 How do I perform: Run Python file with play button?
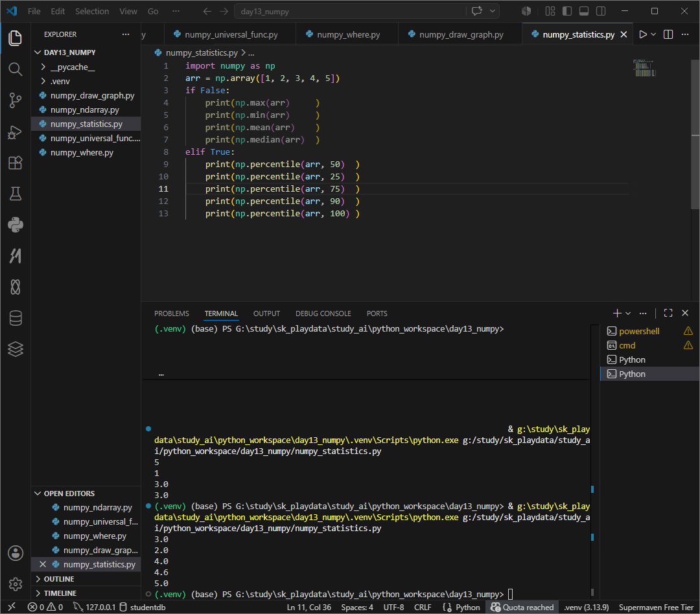click(643, 34)
